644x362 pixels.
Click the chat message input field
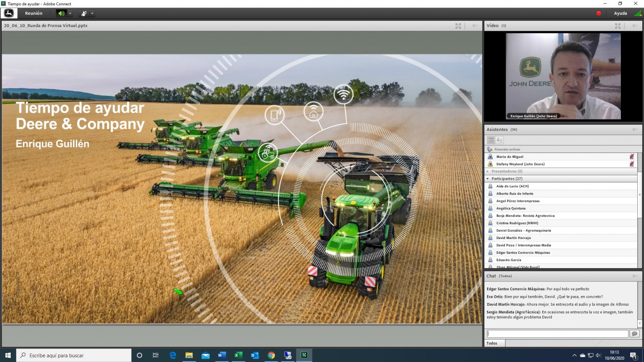point(557,333)
